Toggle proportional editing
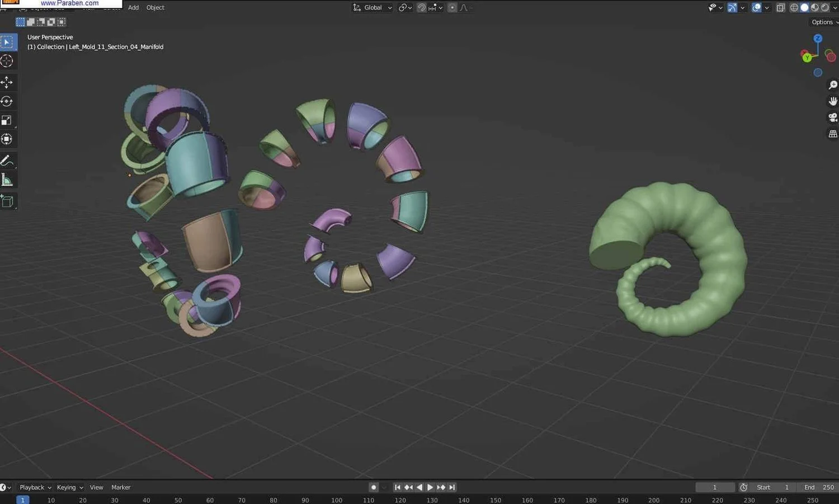 452,8
